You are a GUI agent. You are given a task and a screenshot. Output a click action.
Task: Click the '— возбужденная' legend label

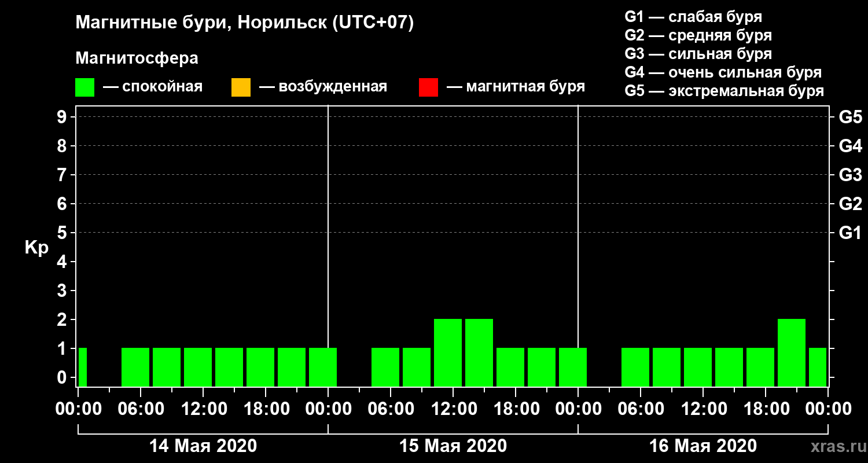point(323,87)
